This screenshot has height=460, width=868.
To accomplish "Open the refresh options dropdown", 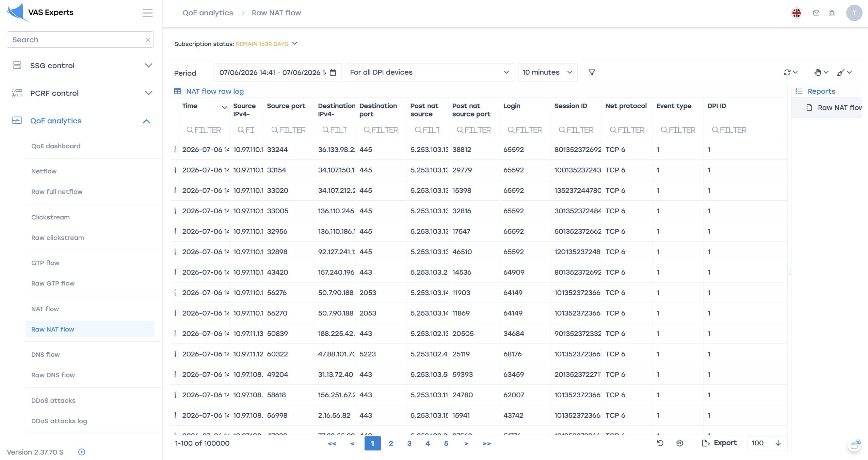I will tap(790, 72).
